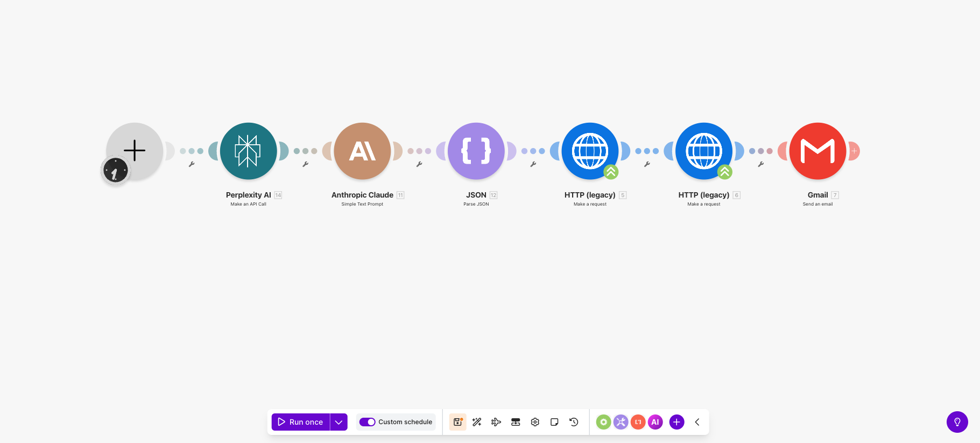Click the orange Text parser icon

pyautogui.click(x=638, y=422)
